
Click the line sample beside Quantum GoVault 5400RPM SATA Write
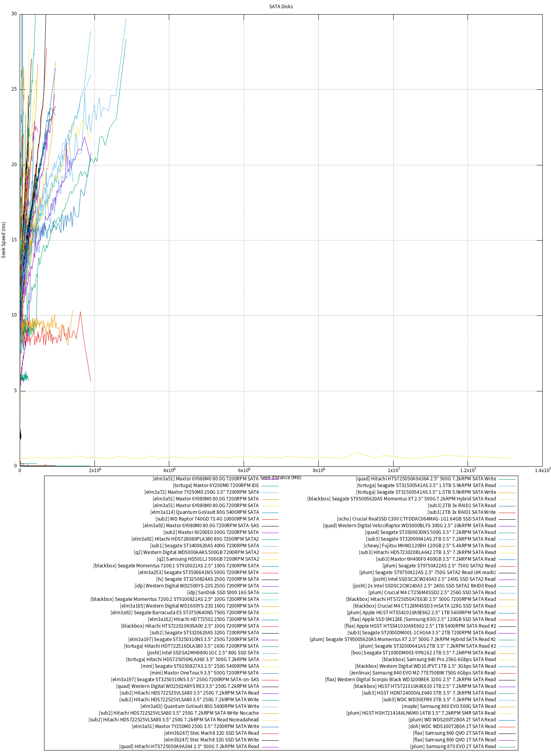tap(270, 706)
